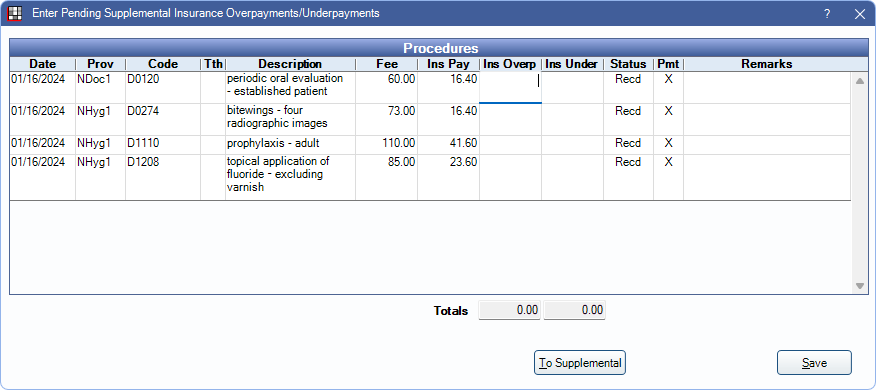
Task: Click the Ins Under column header
Action: click(572, 64)
